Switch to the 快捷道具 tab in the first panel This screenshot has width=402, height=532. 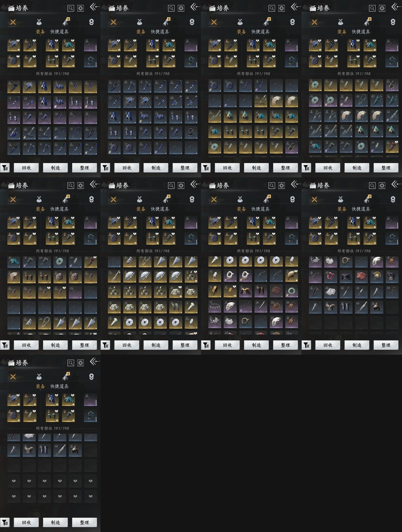click(x=59, y=32)
